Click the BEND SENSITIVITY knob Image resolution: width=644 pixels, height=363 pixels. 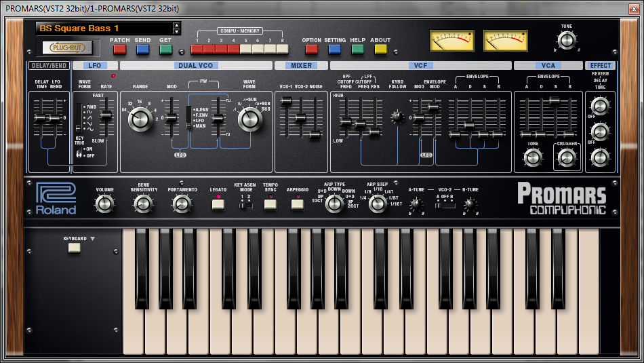(143, 204)
